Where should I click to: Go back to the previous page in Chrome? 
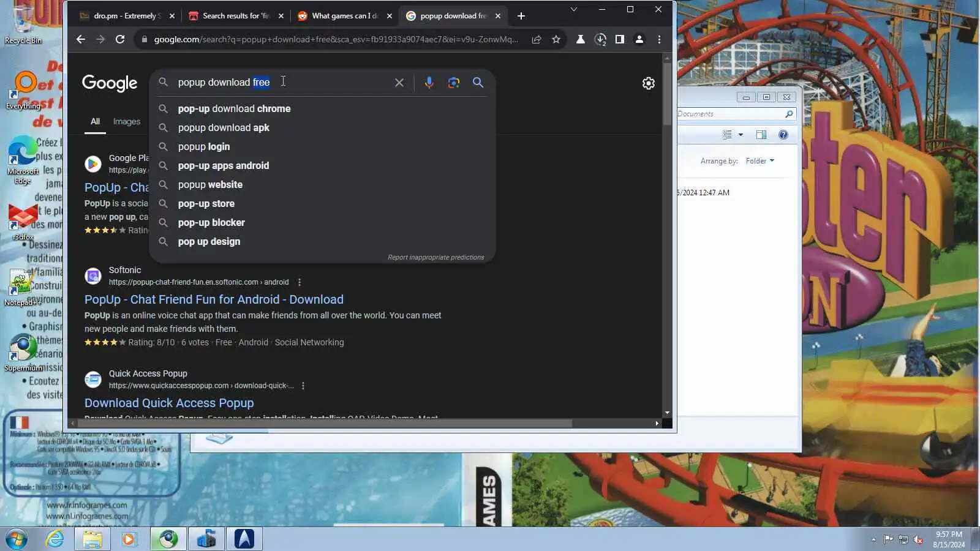[x=81, y=39]
